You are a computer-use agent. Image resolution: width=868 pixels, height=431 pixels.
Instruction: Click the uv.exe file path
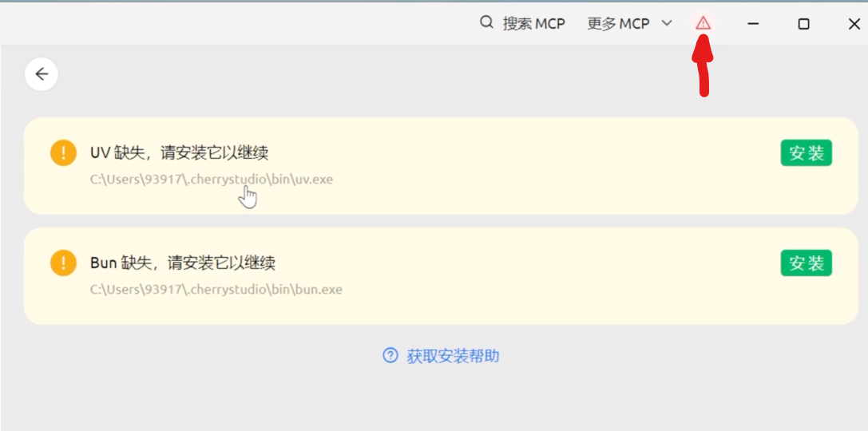[x=212, y=180]
